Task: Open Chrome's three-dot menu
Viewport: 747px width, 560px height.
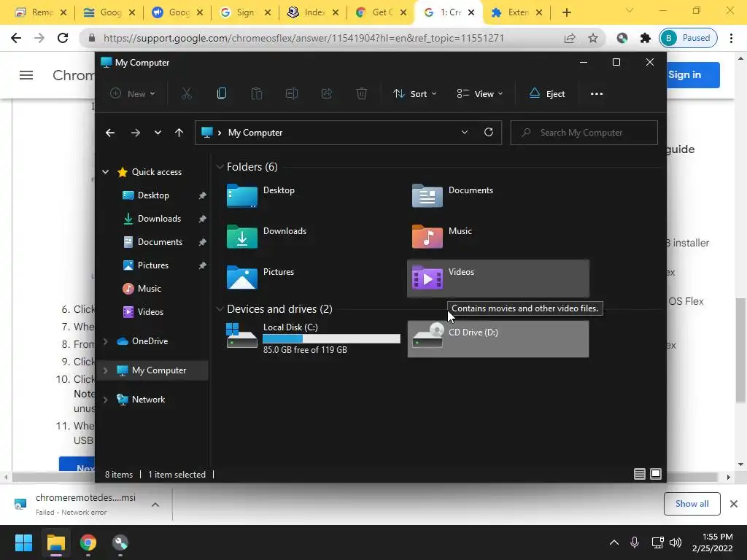Action: (x=731, y=38)
